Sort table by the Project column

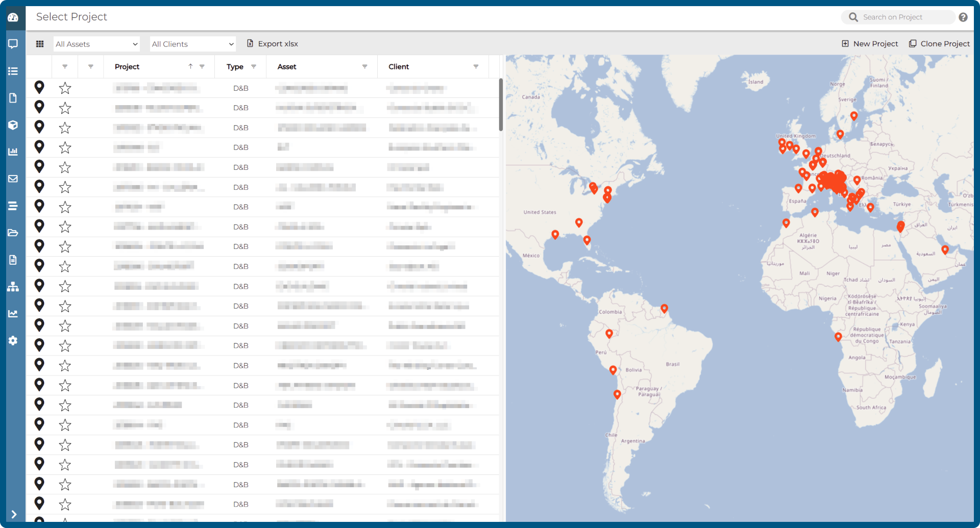(x=127, y=66)
